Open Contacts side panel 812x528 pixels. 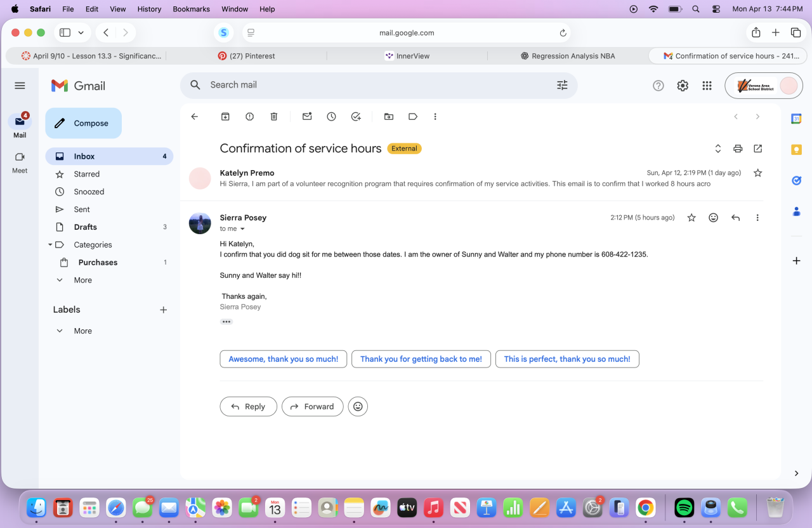[796, 211]
